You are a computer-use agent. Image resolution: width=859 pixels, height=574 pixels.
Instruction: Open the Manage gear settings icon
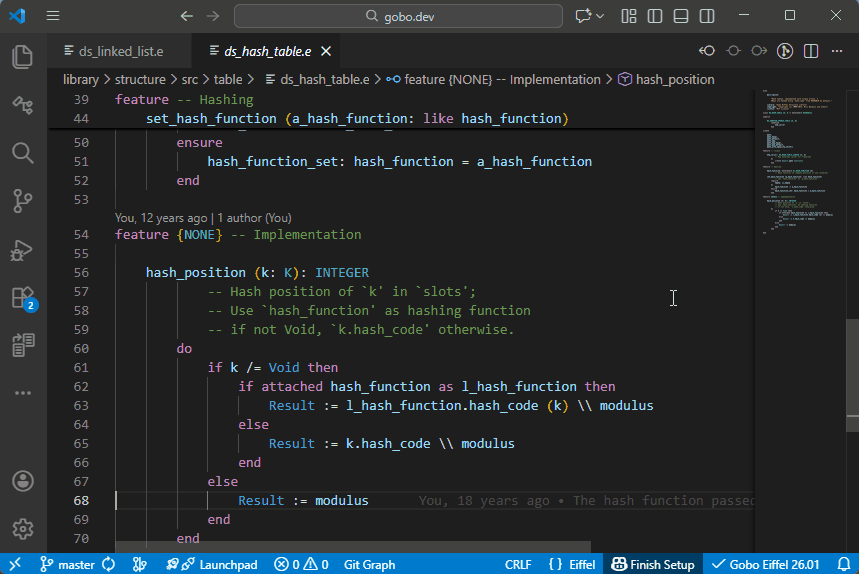[x=22, y=529]
